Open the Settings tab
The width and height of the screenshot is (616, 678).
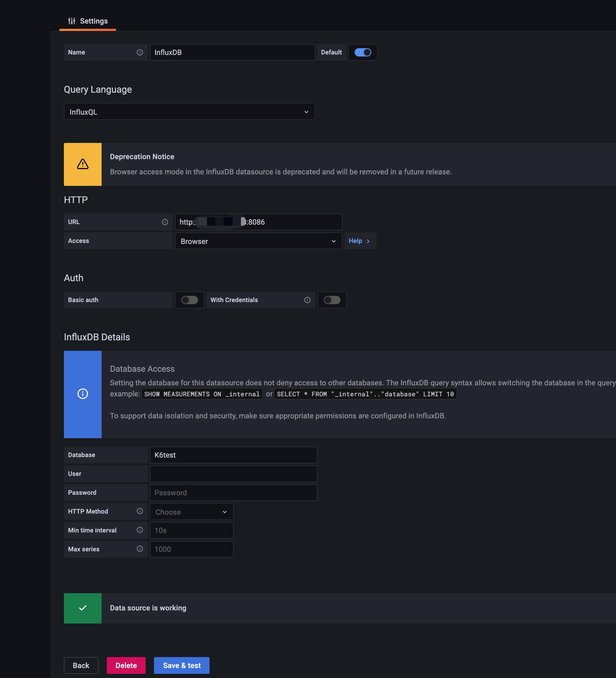coord(88,21)
